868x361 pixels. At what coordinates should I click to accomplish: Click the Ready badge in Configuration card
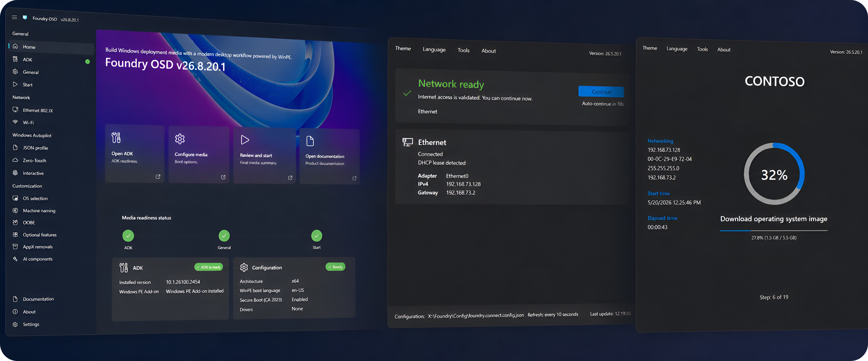click(335, 267)
